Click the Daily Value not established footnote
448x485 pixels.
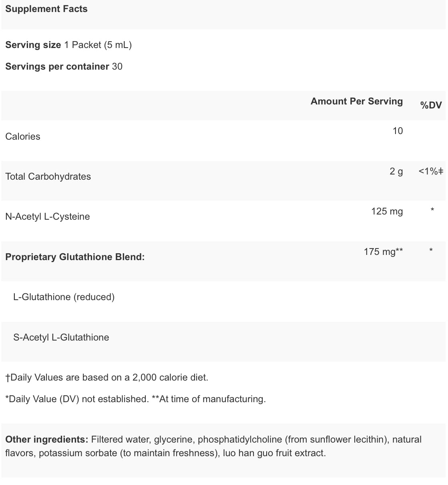77,399
